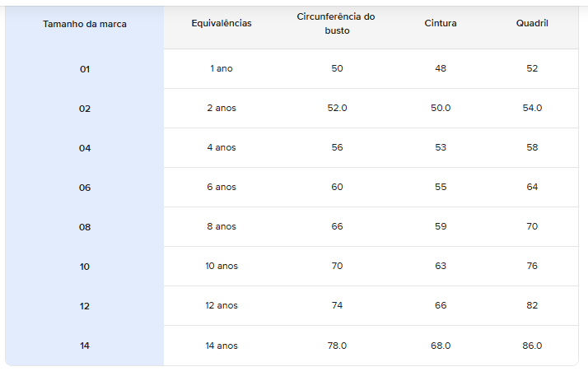Click waist value 63 for size 10
The width and height of the screenshot is (588, 376).
(441, 266)
